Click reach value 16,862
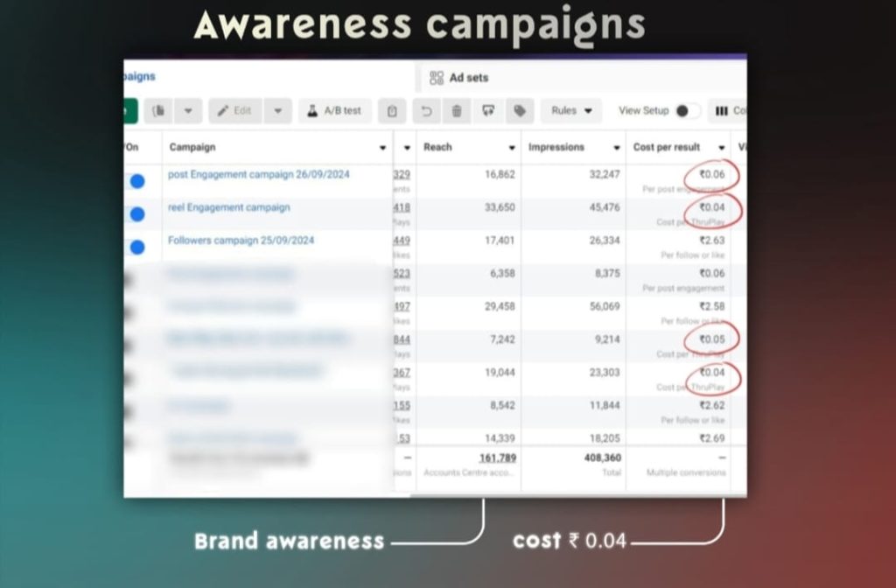The height and width of the screenshot is (588, 896). click(500, 175)
